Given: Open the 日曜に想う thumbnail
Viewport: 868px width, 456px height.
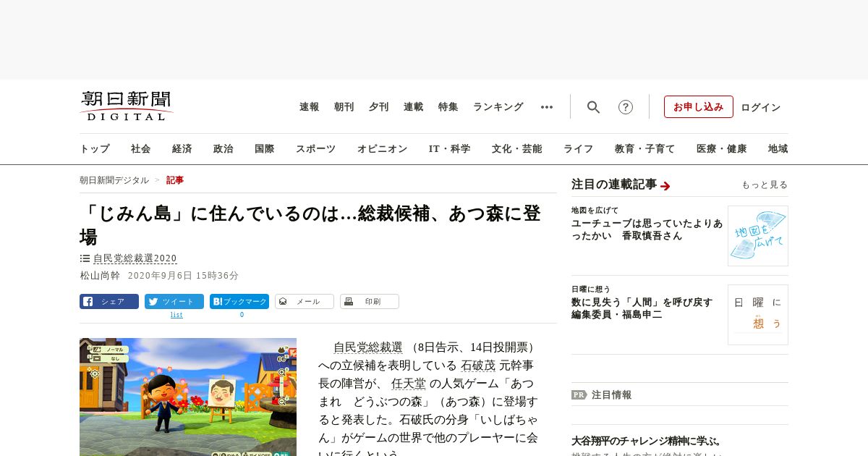Looking at the screenshot, I should coord(758,314).
